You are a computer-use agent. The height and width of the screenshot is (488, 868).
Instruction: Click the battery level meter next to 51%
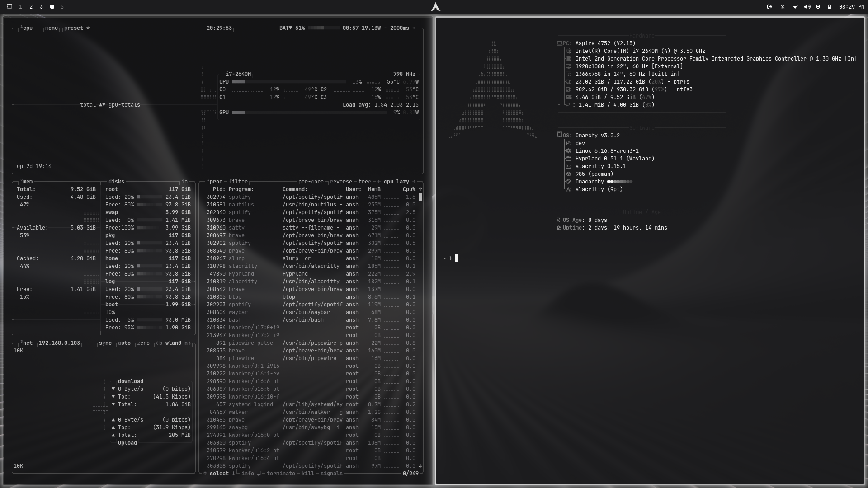(323, 28)
